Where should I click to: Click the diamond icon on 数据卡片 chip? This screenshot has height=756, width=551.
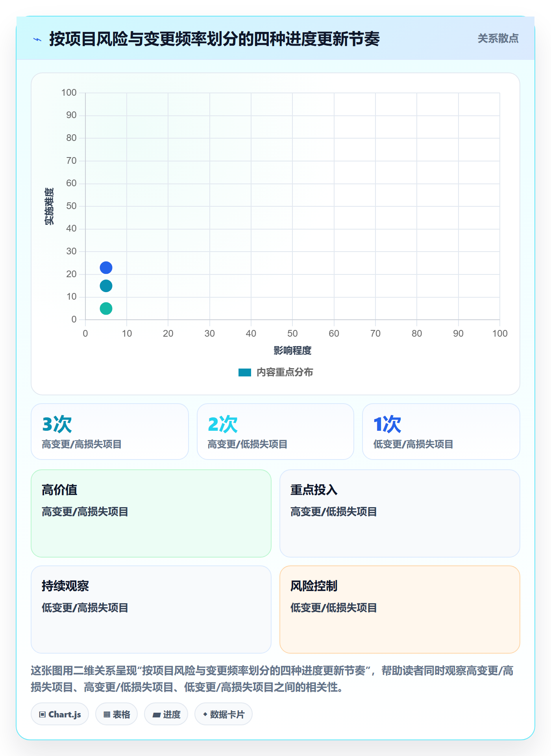coord(205,714)
